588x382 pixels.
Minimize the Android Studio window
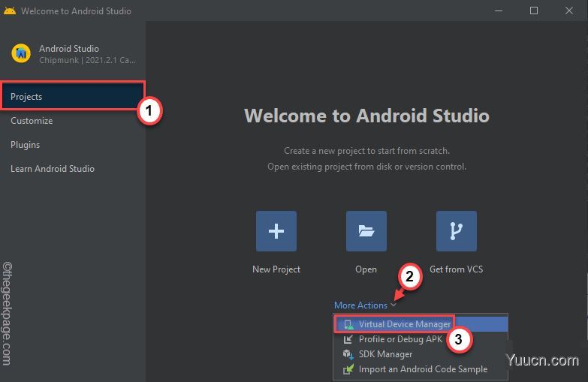point(499,11)
